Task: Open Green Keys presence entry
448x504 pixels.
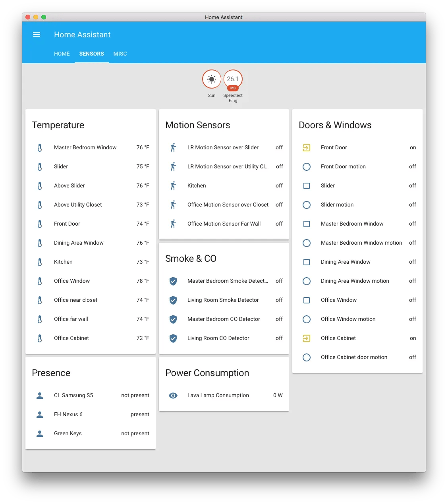Action: (91, 433)
